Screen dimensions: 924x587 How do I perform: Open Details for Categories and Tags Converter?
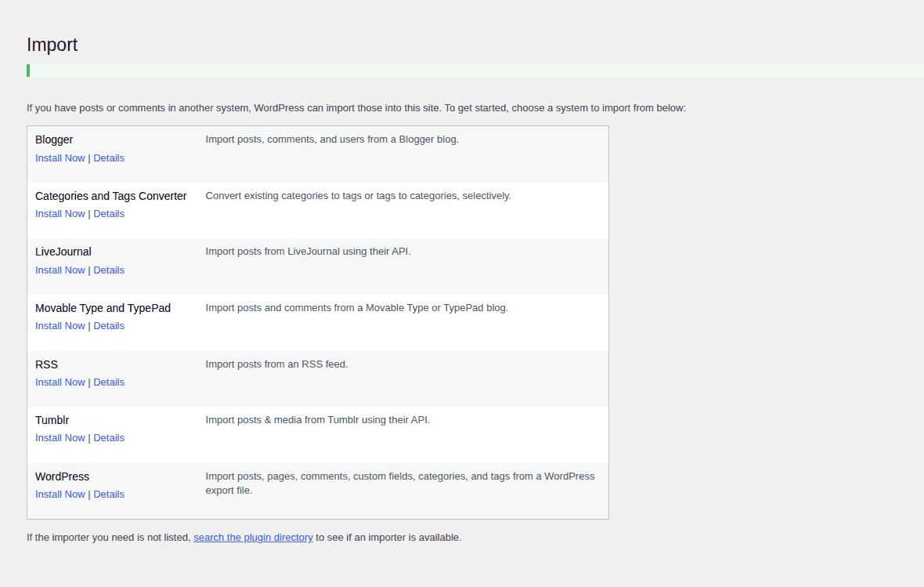pos(109,214)
